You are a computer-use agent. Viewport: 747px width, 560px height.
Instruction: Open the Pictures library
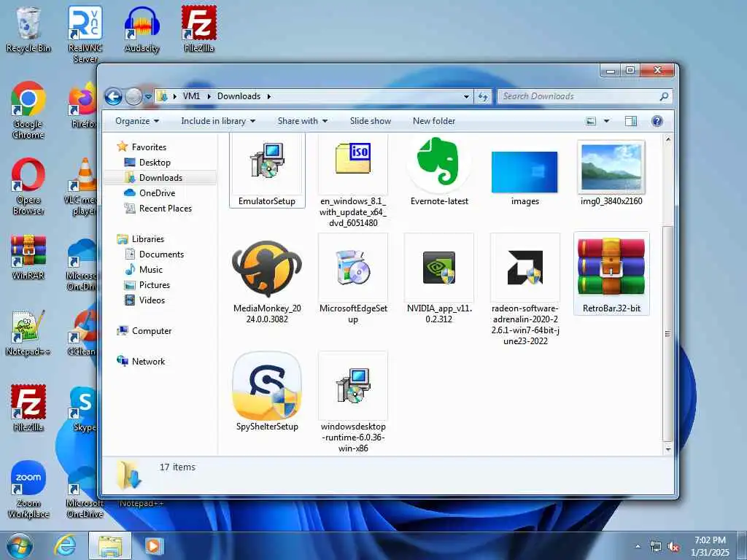[x=147, y=285]
